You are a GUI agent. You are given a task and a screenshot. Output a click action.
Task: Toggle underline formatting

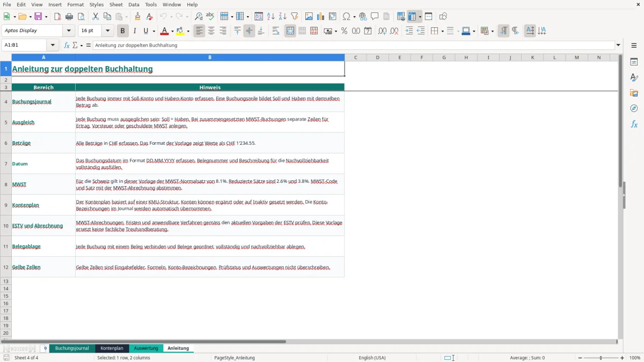[145, 31]
